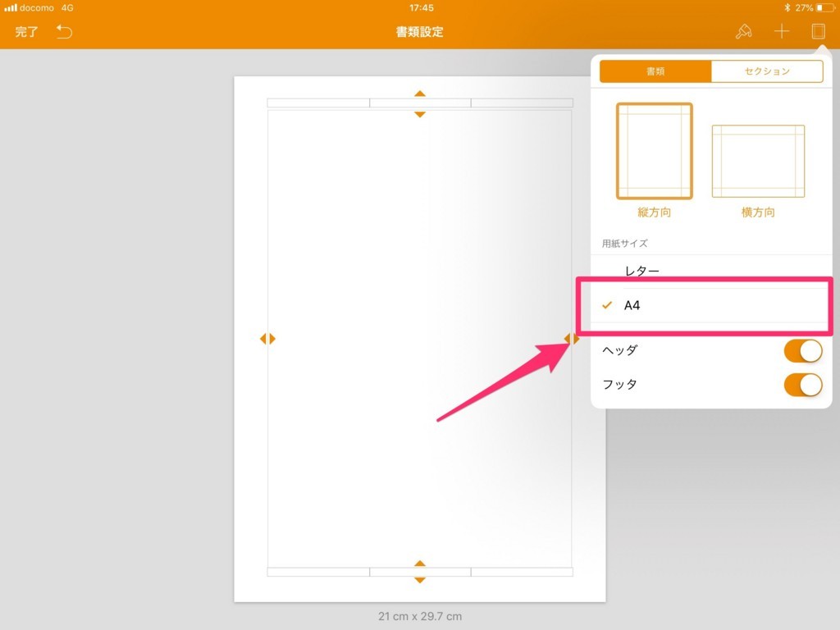Tap the left footer field box
This screenshot has height=630, width=840.
(318, 572)
